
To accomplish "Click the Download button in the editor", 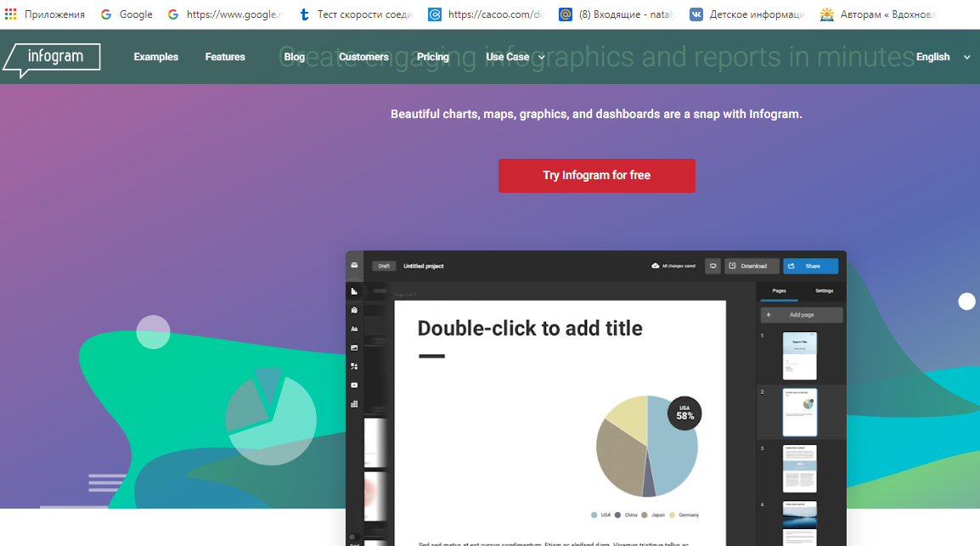I will pos(752,266).
